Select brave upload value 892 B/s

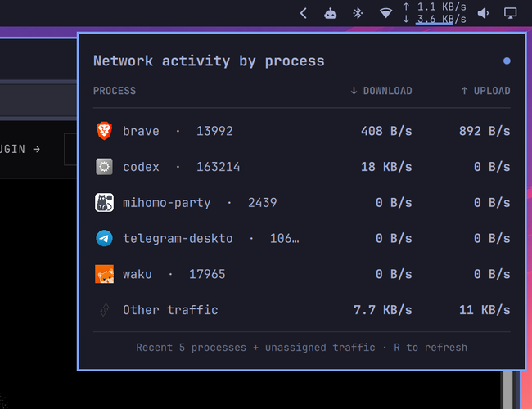pos(485,131)
